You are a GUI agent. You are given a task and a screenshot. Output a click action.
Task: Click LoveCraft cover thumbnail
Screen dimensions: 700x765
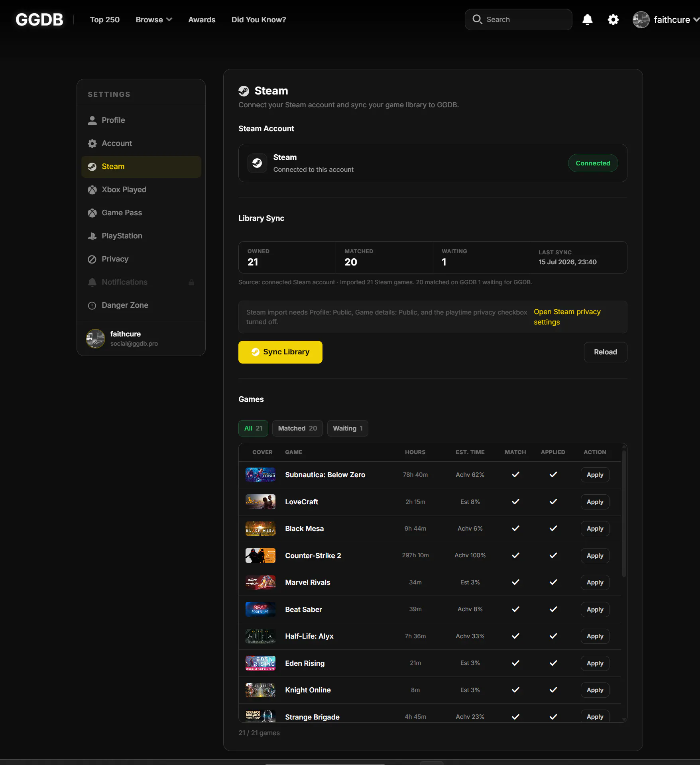[x=260, y=501]
